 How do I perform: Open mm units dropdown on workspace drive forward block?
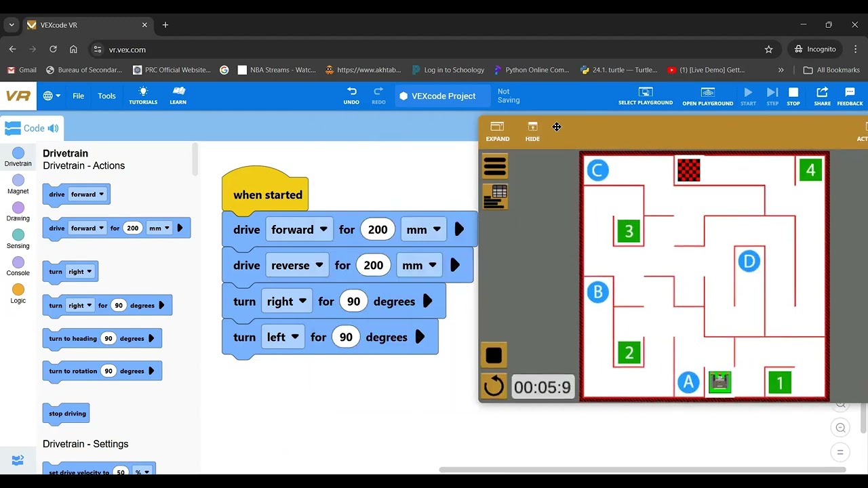point(423,230)
